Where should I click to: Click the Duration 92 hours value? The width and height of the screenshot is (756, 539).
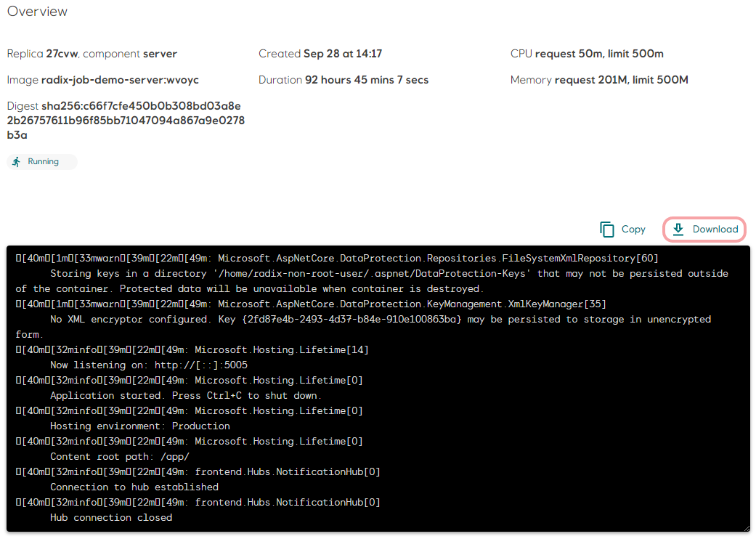tap(365, 80)
